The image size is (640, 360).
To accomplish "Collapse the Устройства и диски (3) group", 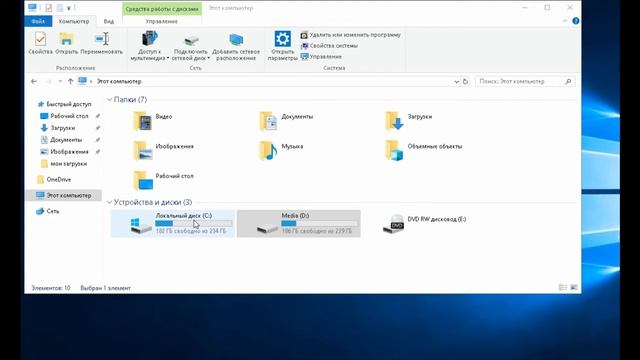I will [x=109, y=202].
